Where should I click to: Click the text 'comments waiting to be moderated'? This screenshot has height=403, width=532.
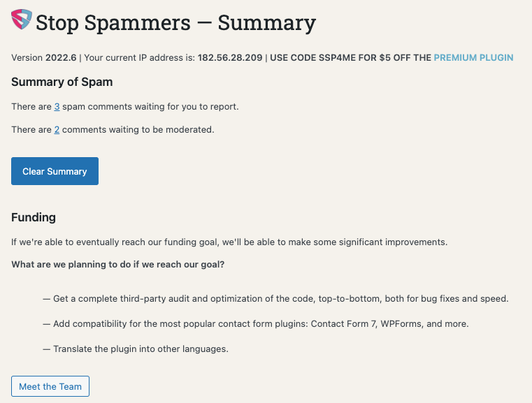tap(137, 129)
